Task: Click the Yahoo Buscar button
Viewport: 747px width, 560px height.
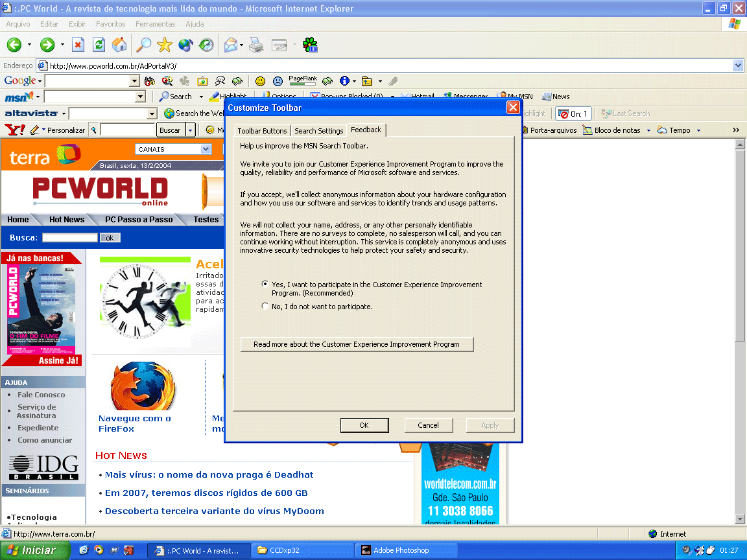Action: coord(171,130)
